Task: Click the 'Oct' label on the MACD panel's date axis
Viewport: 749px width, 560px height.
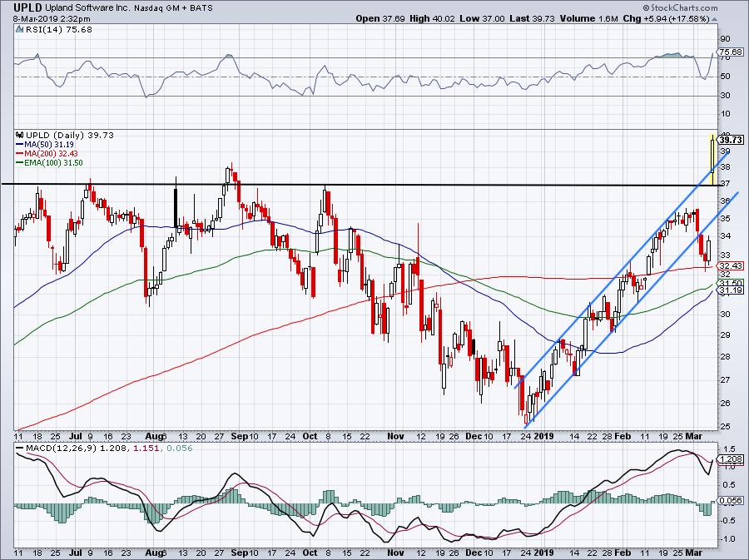Action: click(x=310, y=553)
